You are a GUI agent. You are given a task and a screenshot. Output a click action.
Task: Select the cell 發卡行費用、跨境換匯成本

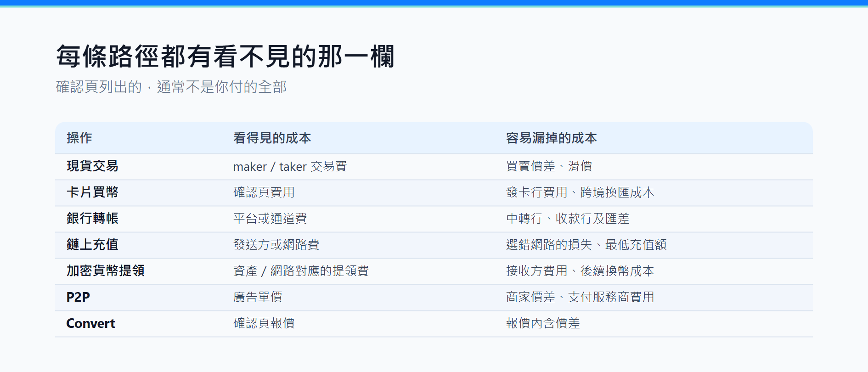(580, 192)
